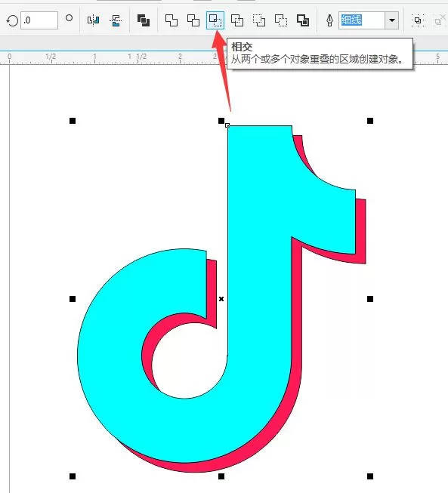Click the middle-right selection handle
448x493 pixels.
click(370, 299)
